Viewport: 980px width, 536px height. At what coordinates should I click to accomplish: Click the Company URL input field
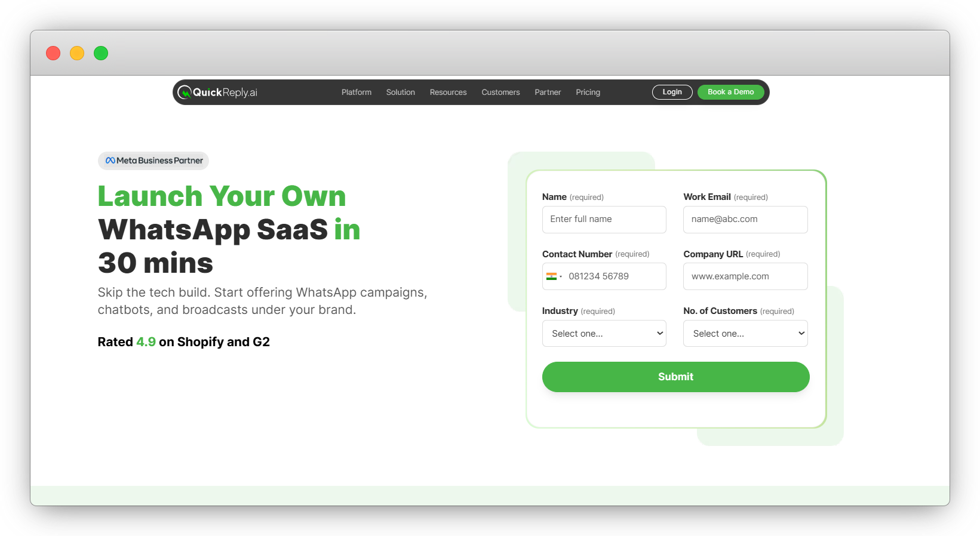[745, 276]
